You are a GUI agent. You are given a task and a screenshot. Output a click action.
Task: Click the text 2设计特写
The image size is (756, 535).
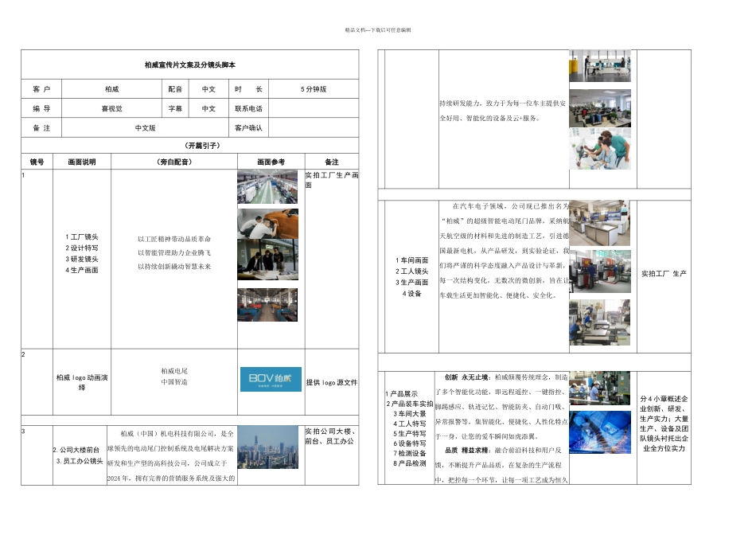tap(82, 248)
